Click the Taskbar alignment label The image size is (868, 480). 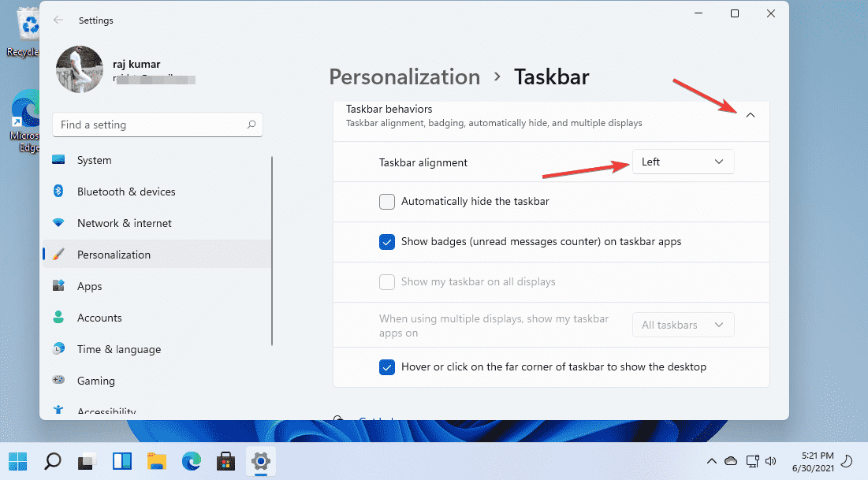(x=423, y=162)
